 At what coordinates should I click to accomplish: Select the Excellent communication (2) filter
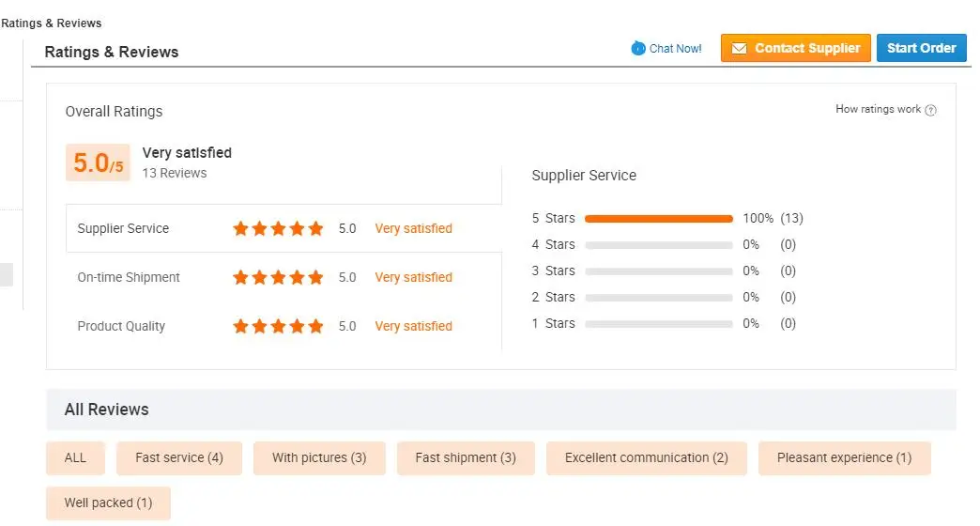pyautogui.click(x=646, y=457)
